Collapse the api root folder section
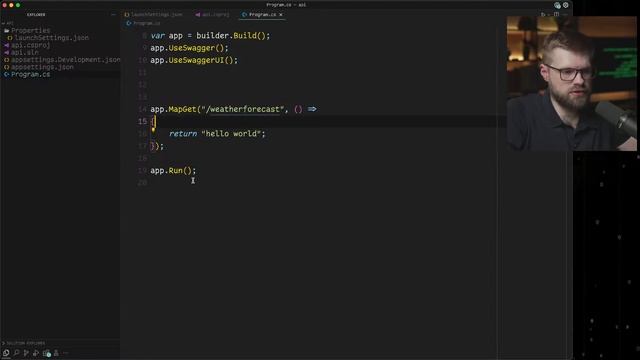Screen dimensions: 640x360 point(7,23)
